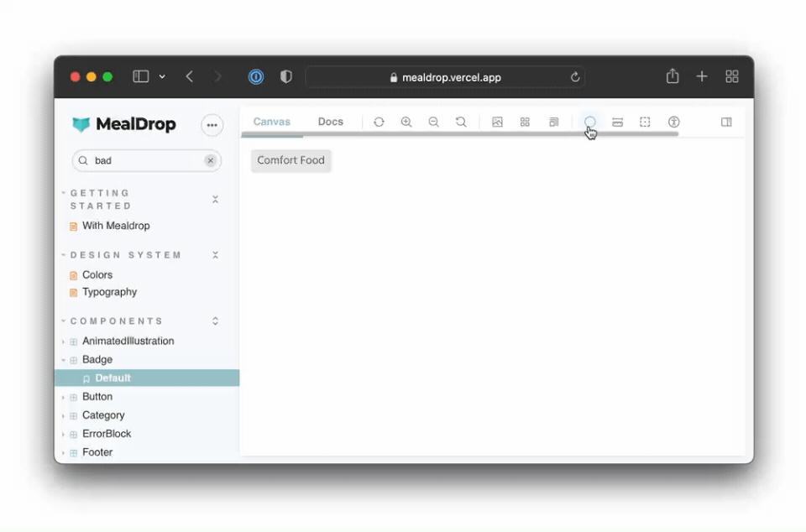Click the circle theme toolbar icon
The height and width of the screenshot is (532, 806).
tap(589, 122)
